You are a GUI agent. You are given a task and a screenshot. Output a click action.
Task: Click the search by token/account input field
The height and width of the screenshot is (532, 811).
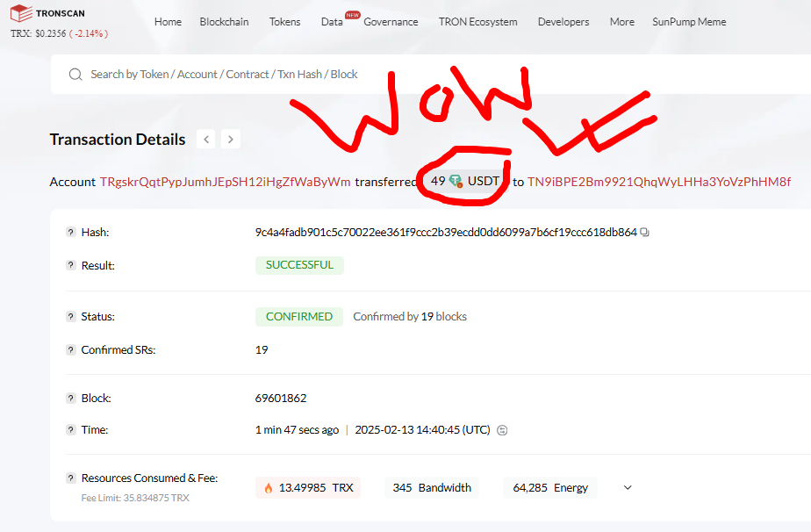431,75
